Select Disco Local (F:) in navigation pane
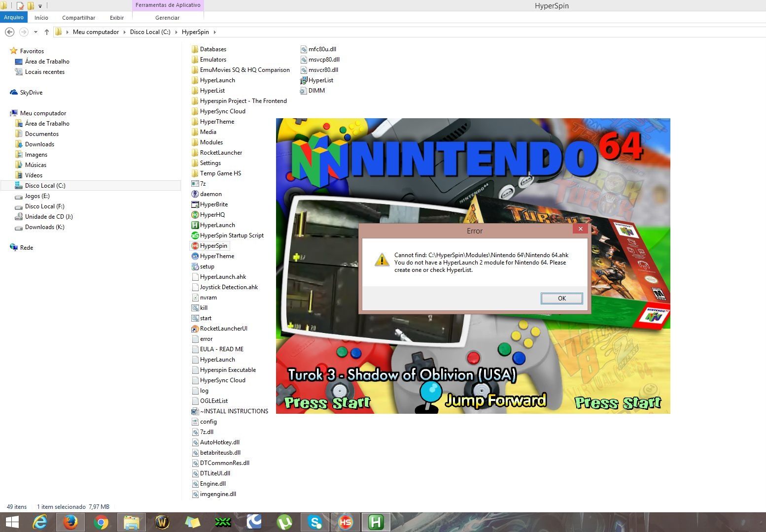The image size is (766, 532). [39, 206]
